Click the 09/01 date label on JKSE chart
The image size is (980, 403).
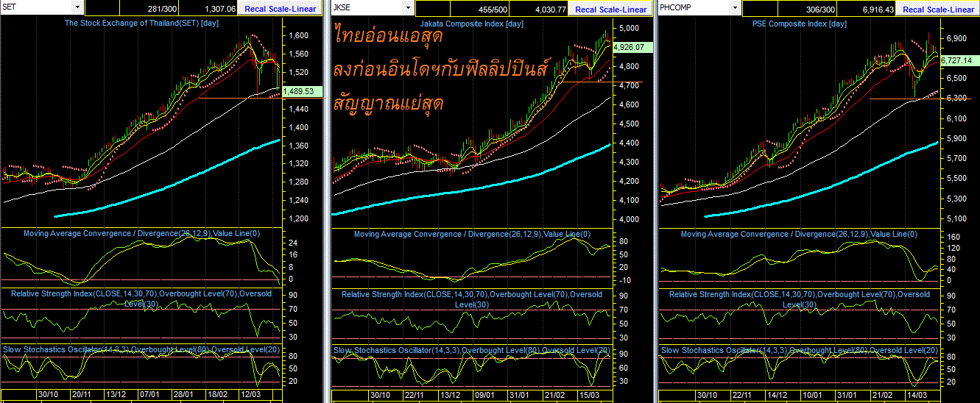tap(484, 395)
